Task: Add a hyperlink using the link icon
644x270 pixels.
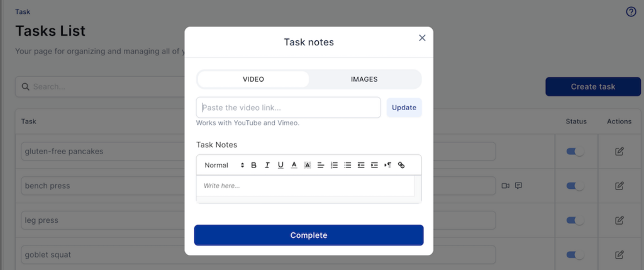Action: click(401, 165)
